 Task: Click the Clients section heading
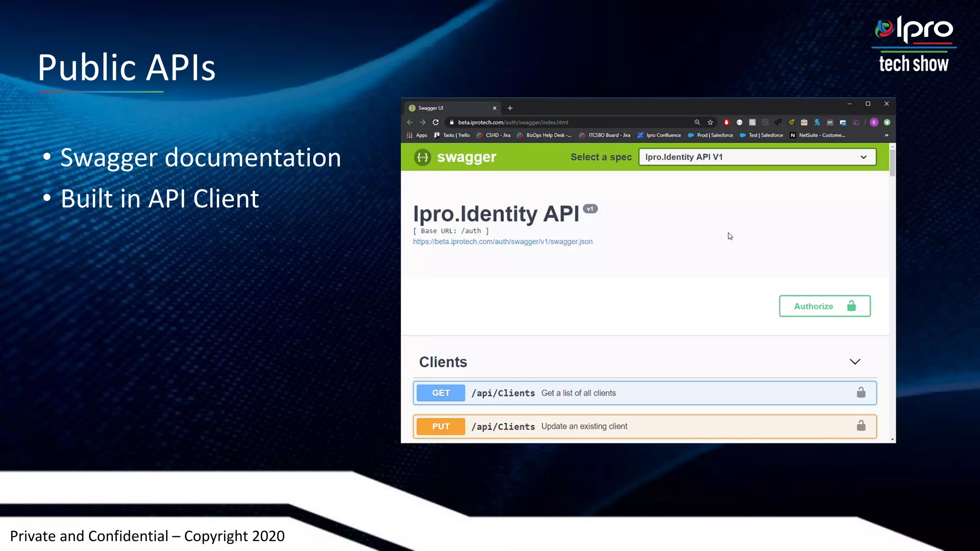(x=443, y=362)
